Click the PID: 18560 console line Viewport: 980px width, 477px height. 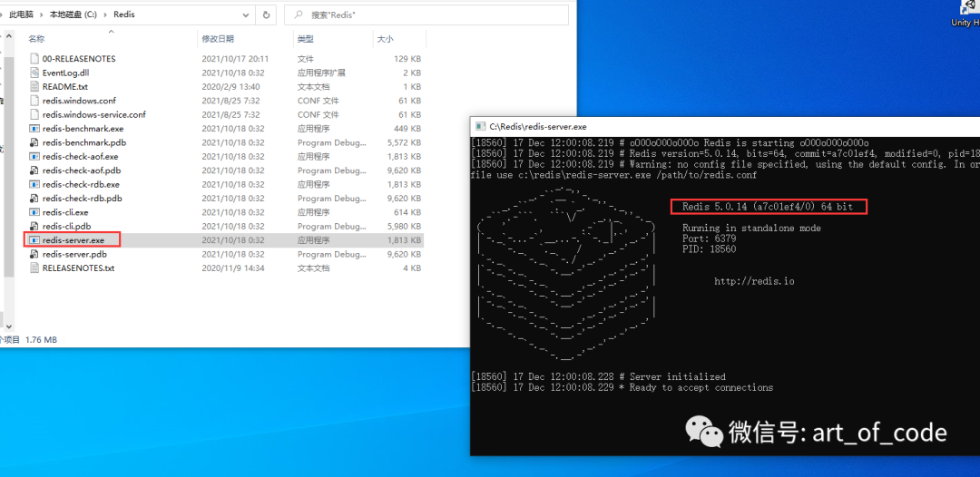click(x=710, y=249)
